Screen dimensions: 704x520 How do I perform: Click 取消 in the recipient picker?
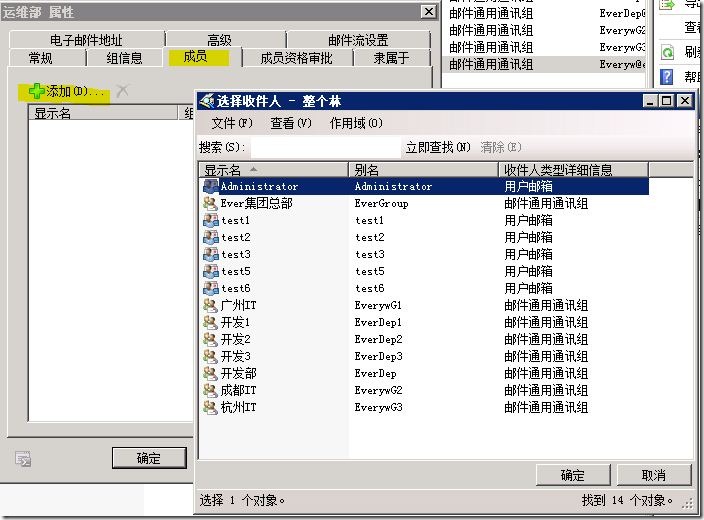click(653, 475)
